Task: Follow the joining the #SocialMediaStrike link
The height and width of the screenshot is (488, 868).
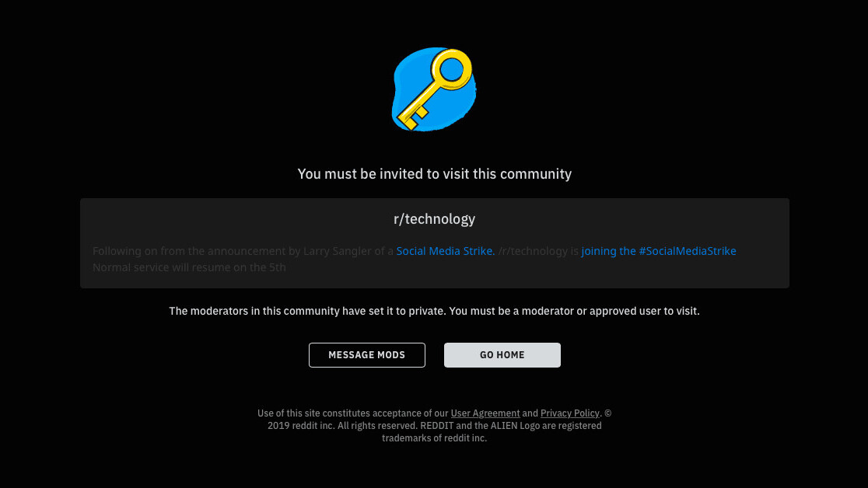Action: 659,251
